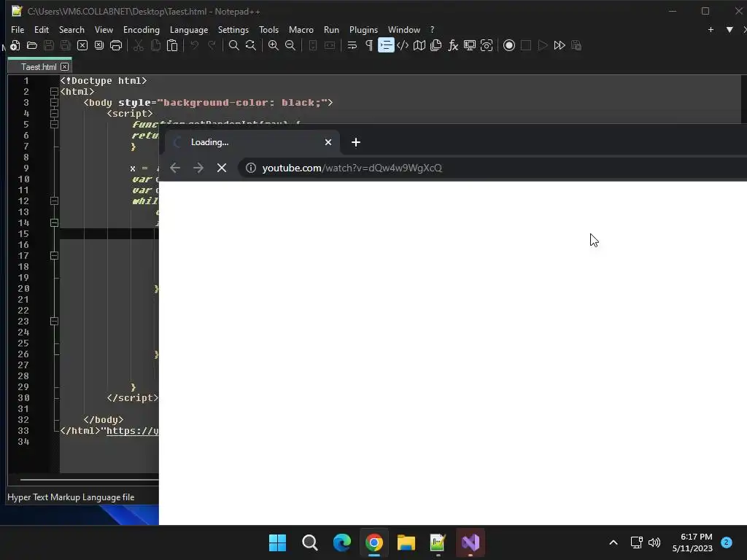Image resolution: width=747 pixels, height=560 pixels.
Task: Click the Notepad++ horizontal scrollbar
Action: coord(89,480)
